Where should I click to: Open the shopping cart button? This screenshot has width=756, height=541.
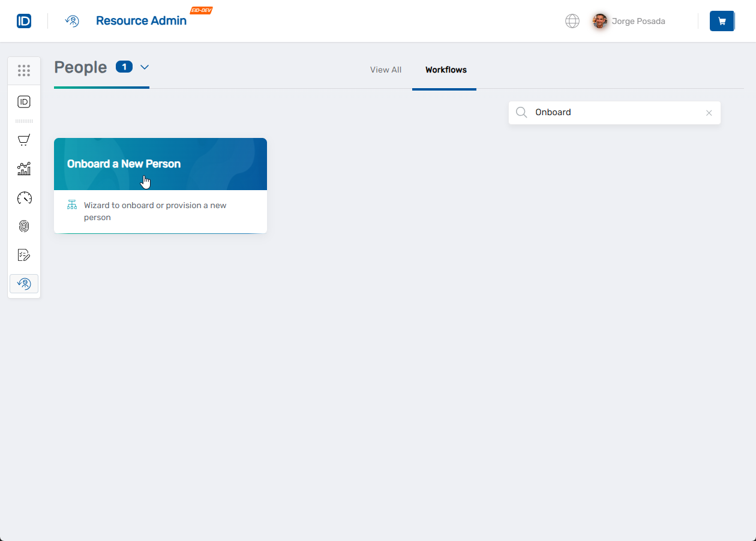tap(722, 21)
